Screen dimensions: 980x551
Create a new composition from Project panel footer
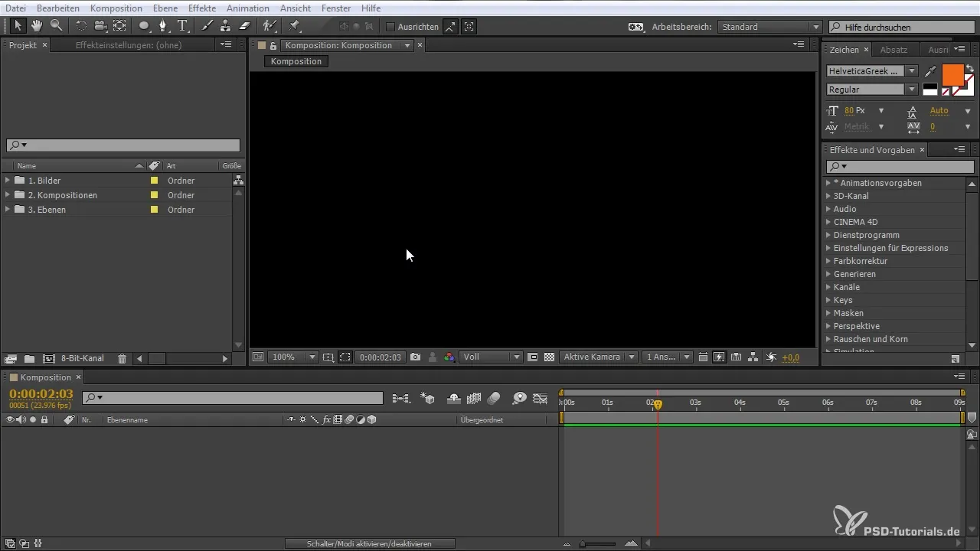point(48,358)
